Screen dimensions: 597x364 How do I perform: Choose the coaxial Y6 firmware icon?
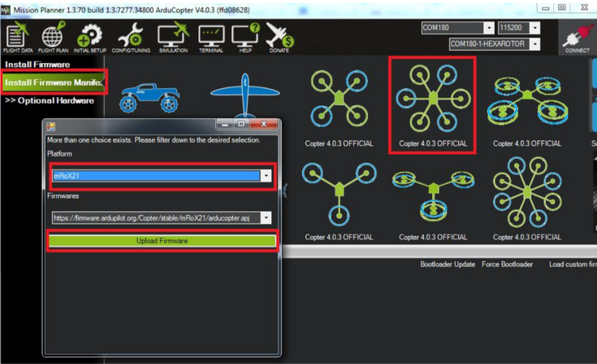click(x=433, y=195)
